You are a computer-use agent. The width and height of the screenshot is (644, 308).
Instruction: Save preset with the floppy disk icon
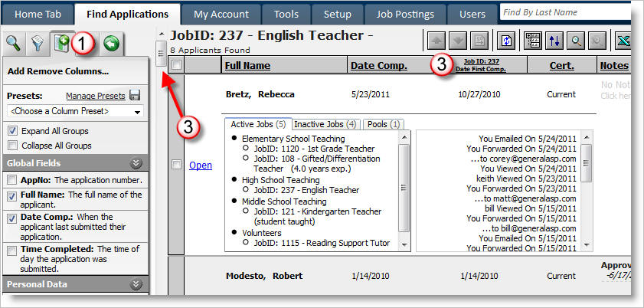136,96
